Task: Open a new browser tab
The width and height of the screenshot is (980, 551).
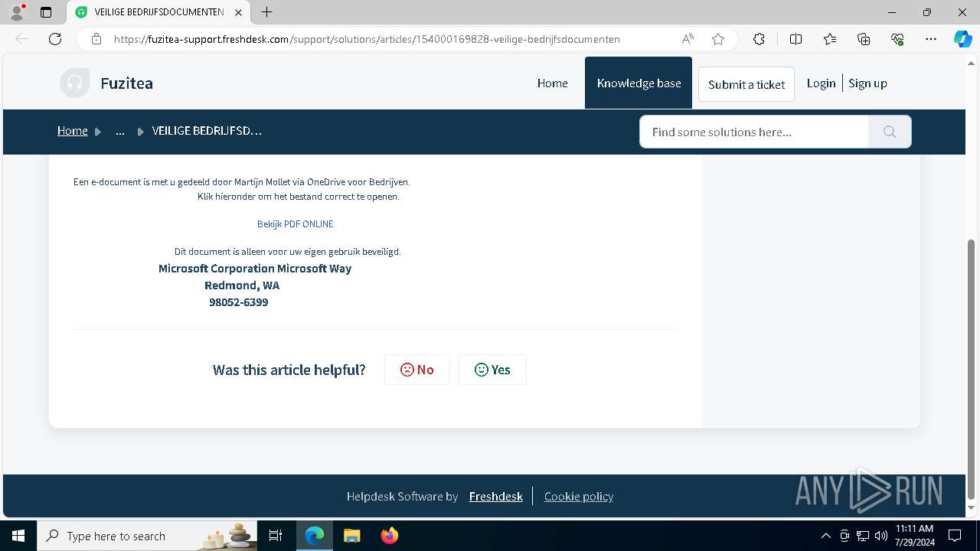Action: 266,12
